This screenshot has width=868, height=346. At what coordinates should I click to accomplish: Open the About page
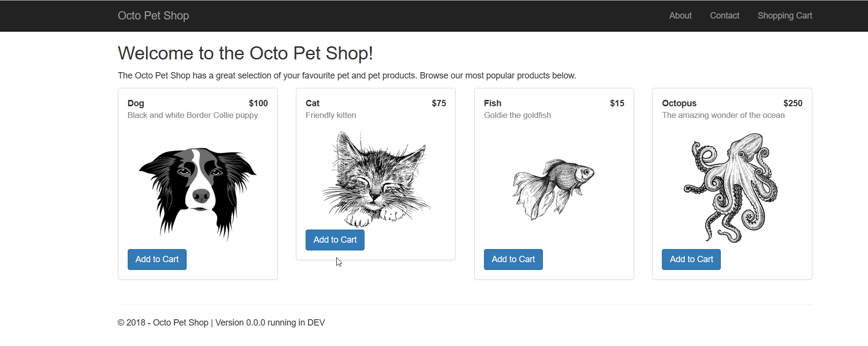(x=680, y=16)
